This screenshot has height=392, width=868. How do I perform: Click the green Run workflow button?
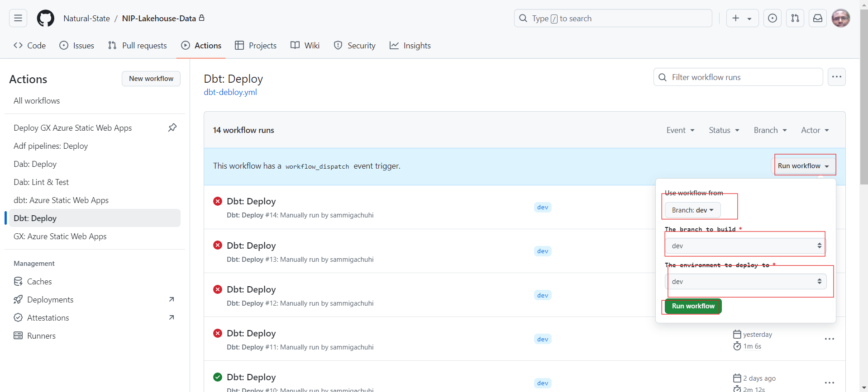point(693,306)
